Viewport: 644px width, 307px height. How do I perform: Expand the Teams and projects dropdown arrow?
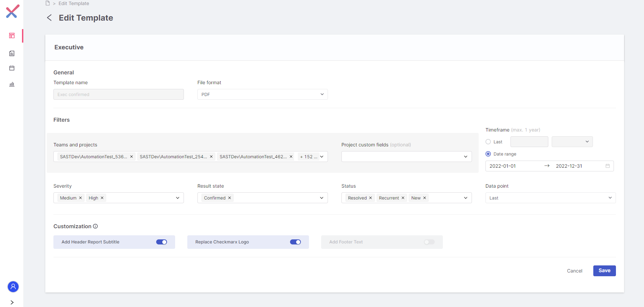(322, 157)
